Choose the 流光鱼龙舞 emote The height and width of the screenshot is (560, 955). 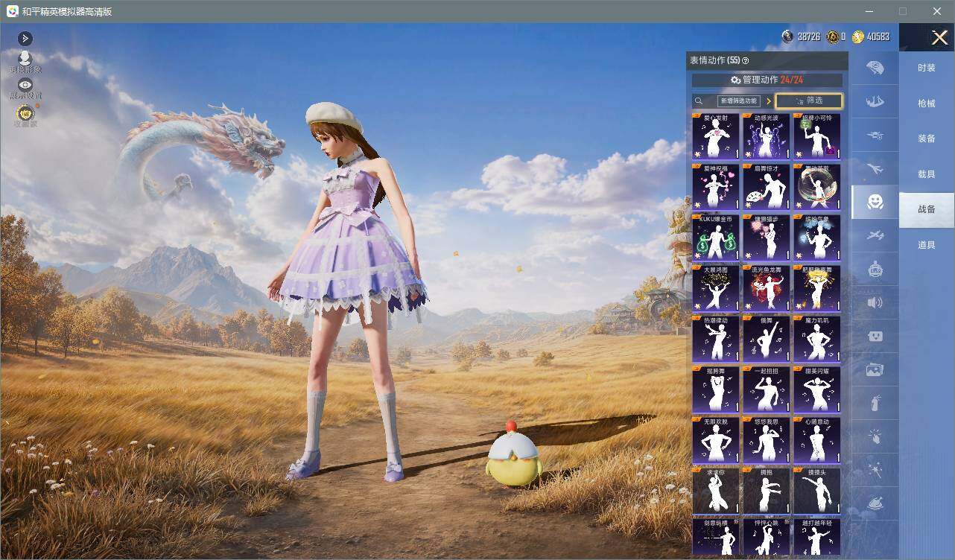click(x=767, y=288)
